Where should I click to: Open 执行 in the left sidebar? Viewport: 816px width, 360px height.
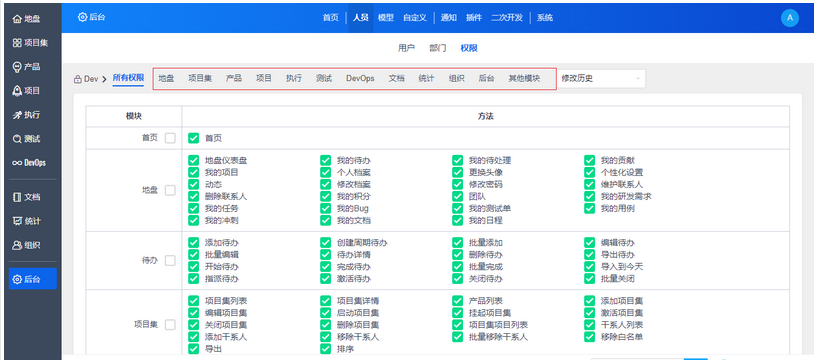click(27, 114)
